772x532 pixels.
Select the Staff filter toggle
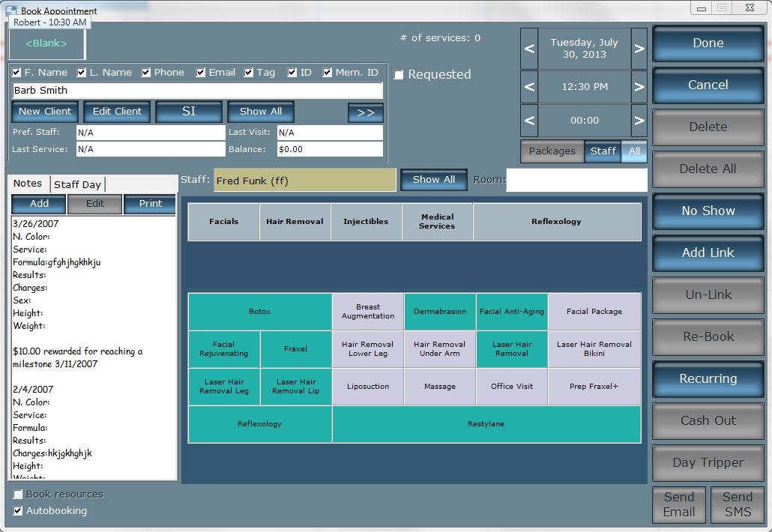603,151
